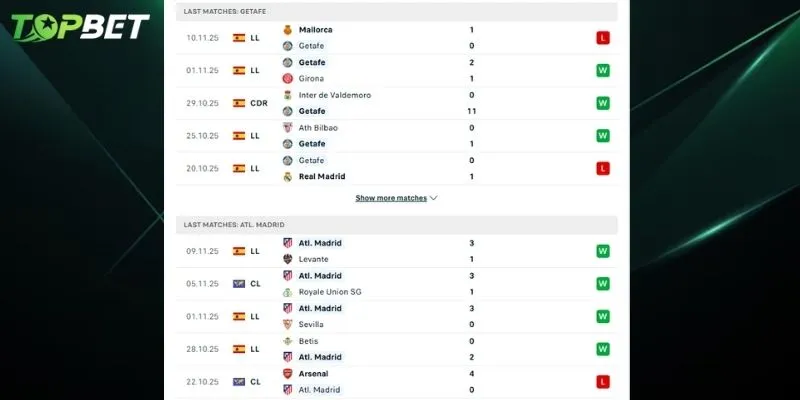Click the Sevilla club crest icon

tap(287, 324)
